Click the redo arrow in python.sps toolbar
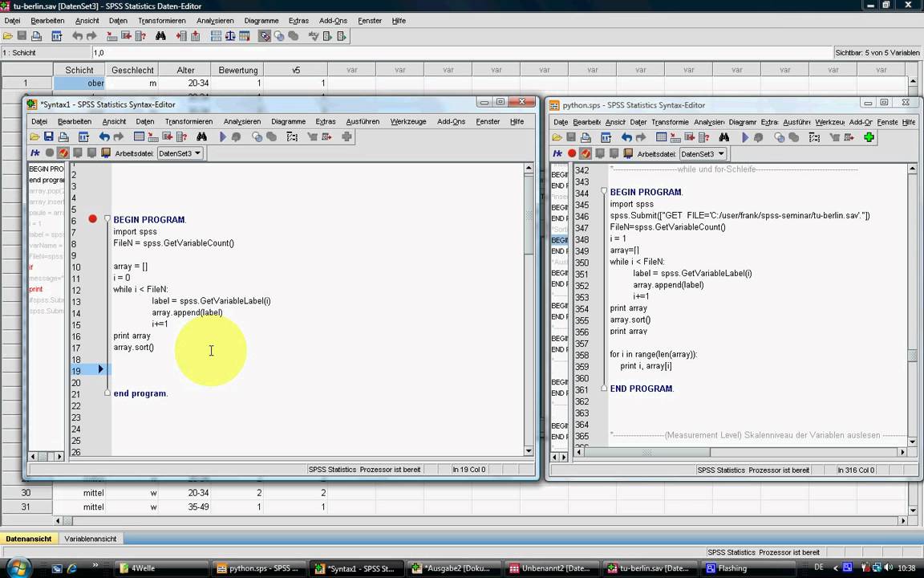 click(641, 137)
